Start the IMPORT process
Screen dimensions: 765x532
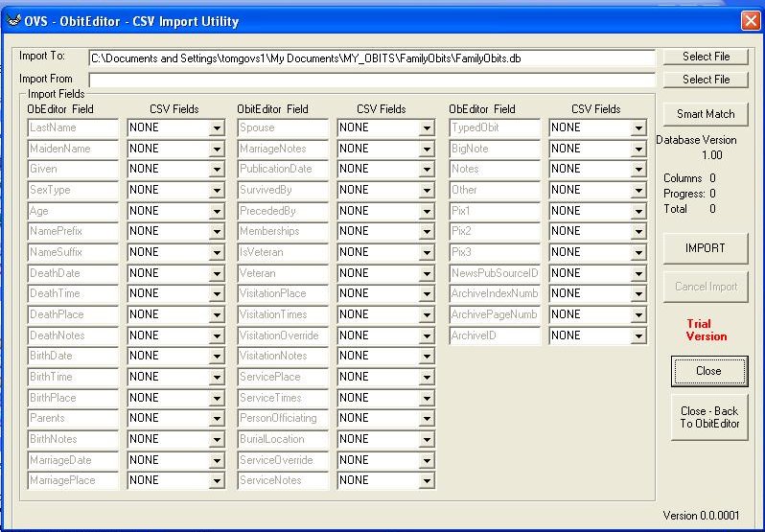[706, 248]
